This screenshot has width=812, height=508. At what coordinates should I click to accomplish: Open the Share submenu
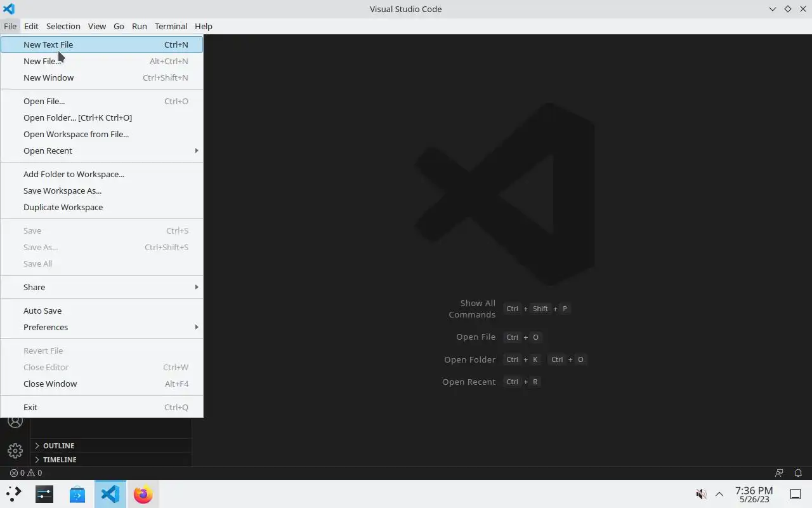(101, 287)
